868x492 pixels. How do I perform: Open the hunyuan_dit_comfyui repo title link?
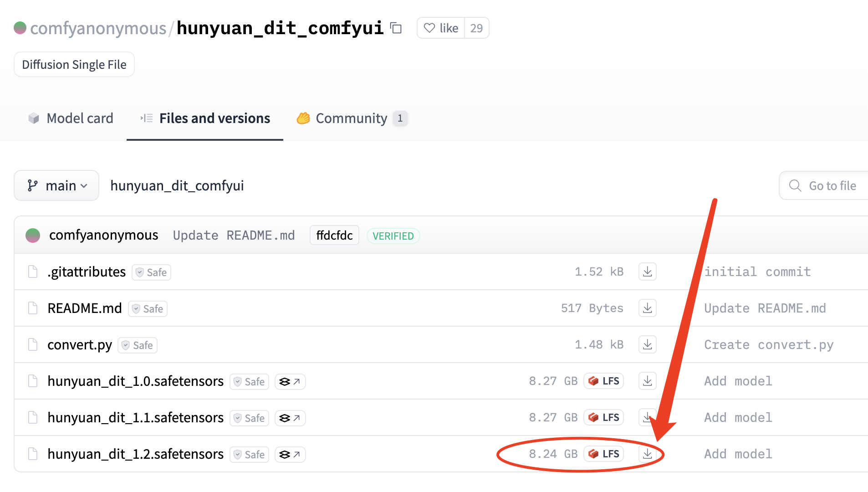(280, 28)
